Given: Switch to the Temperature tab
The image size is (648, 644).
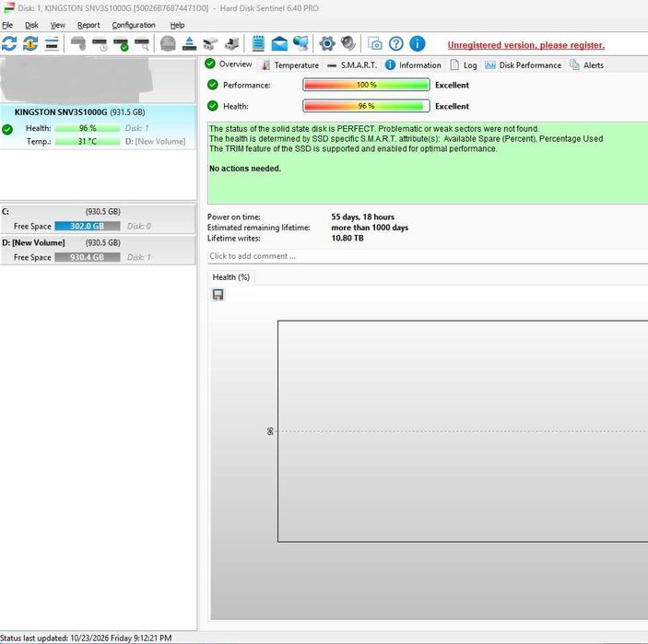Looking at the screenshot, I should [x=290, y=65].
